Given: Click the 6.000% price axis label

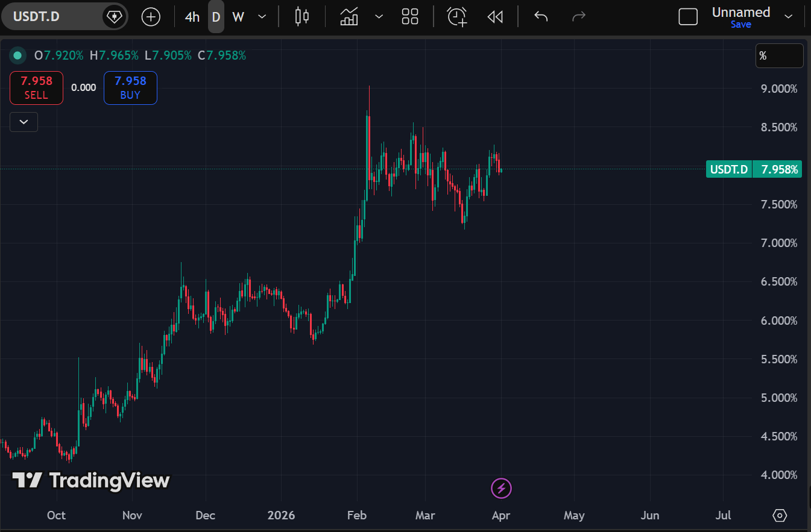Looking at the screenshot, I should (778, 320).
